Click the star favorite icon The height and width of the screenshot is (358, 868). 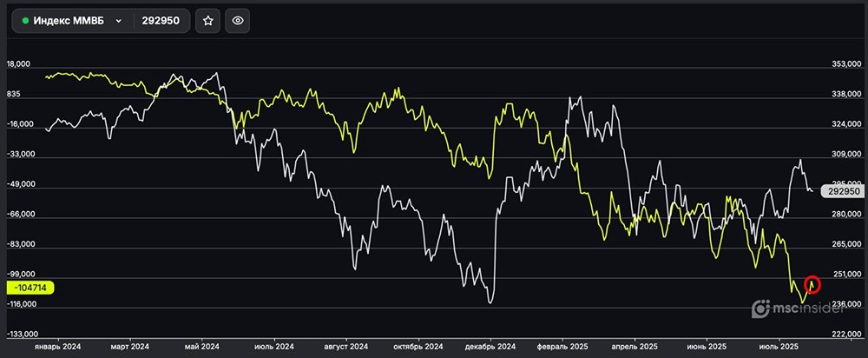pyautogui.click(x=208, y=21)
